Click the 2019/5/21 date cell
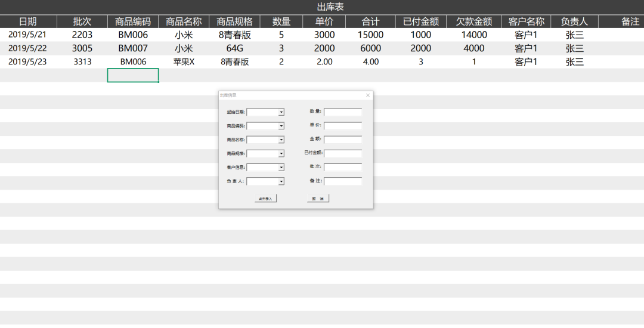The image size is (644, 328). tap(27, 35)
